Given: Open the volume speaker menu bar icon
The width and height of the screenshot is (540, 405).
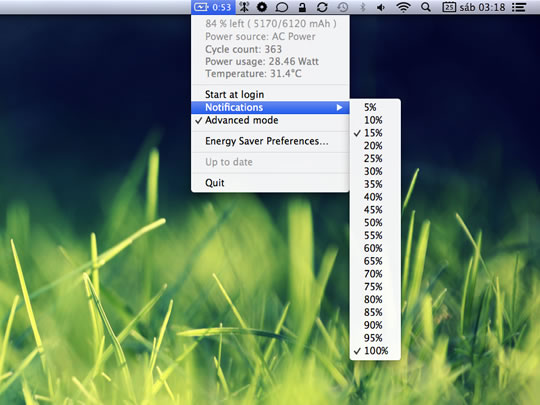Looking at the screenshot, I should click(381, 7).
